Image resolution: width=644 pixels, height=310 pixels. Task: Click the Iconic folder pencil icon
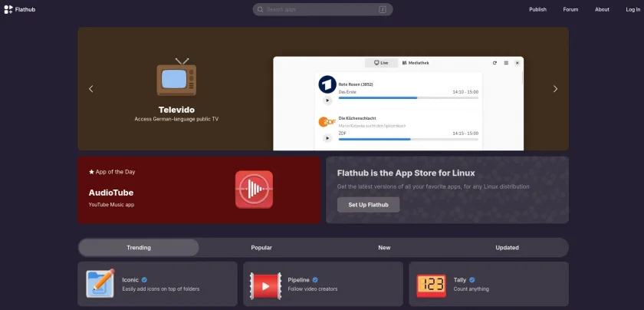pyautogui.click(x=100, y=283)
